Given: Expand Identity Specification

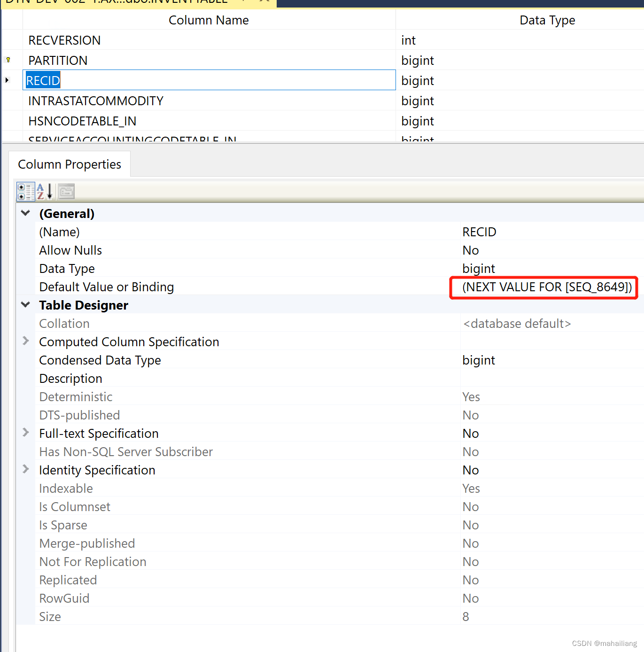Looking at the screenshot, I should (26, 469).
